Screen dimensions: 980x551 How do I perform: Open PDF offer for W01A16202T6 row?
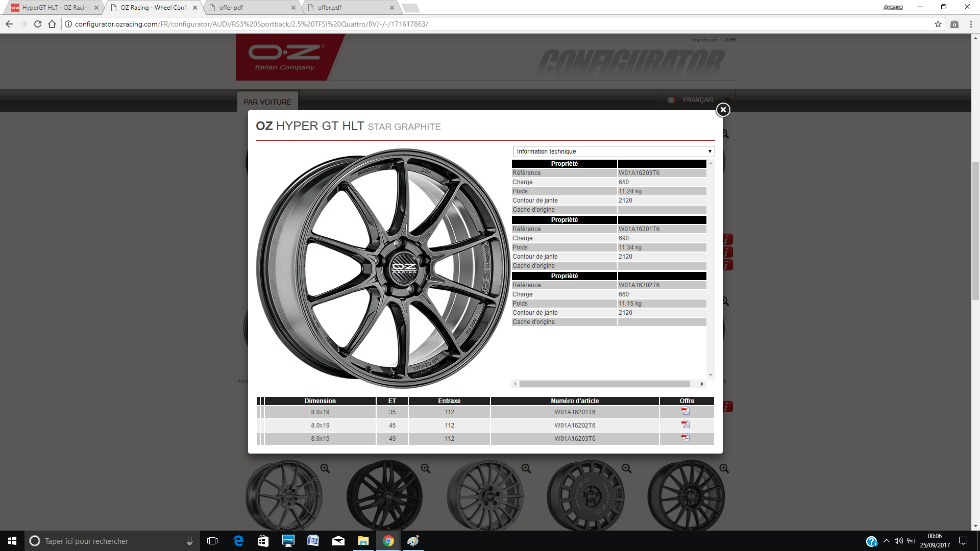pos(685,424)
